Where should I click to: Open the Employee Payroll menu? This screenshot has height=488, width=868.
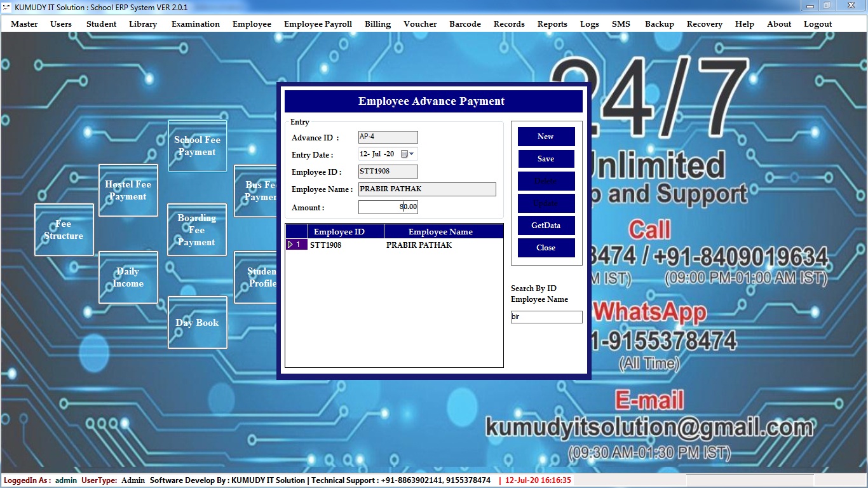click(x=318, y=24)
